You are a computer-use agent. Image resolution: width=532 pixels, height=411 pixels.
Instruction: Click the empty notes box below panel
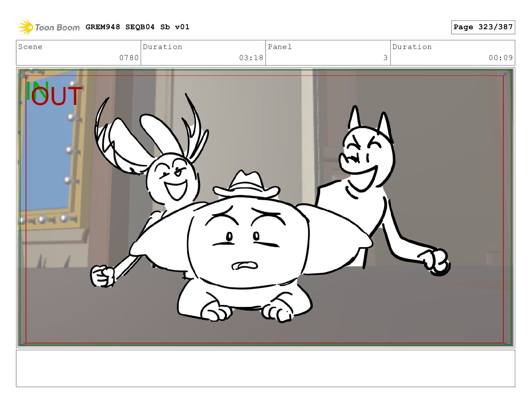265,368
